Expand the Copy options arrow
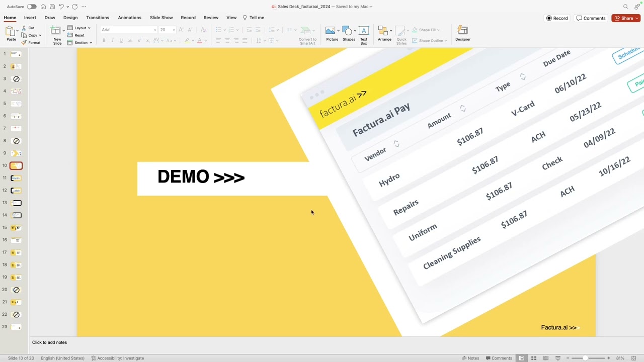This screenshot has height=362, width=644. pos(40,35)
